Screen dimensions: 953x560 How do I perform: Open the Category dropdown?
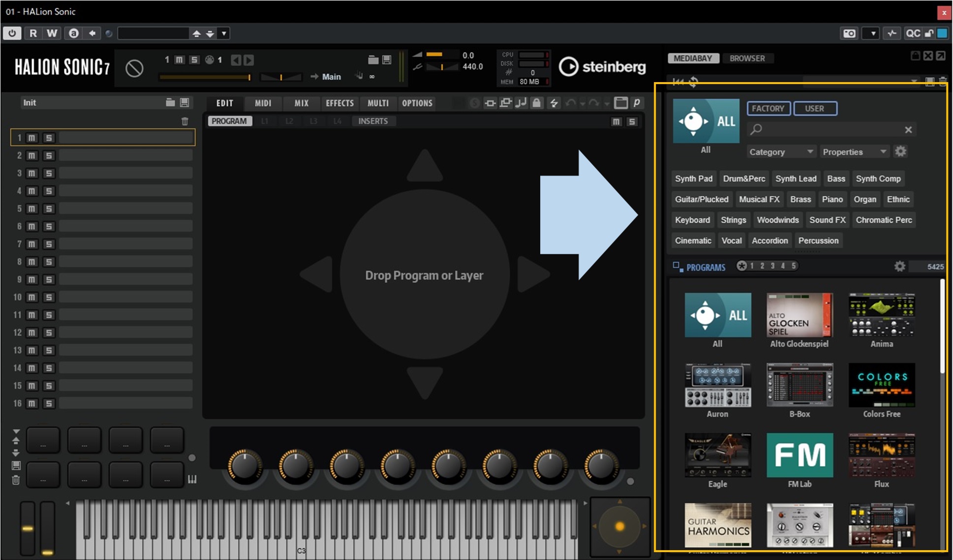[781, 152]
